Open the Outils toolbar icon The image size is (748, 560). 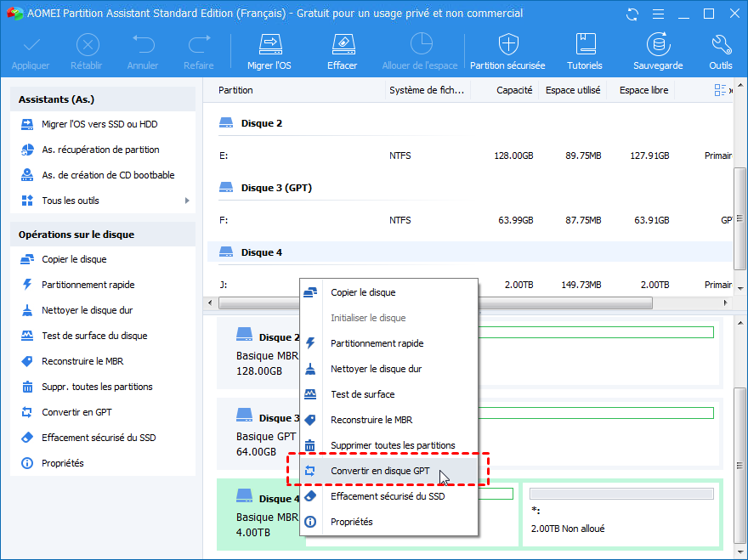pyautogui.click(x=720, y=51)
